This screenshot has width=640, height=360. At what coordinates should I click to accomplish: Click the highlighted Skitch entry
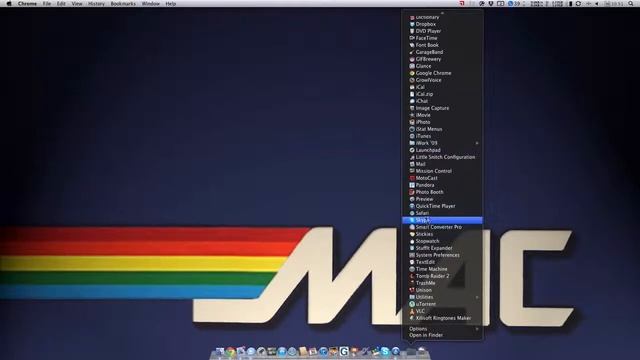442,220
